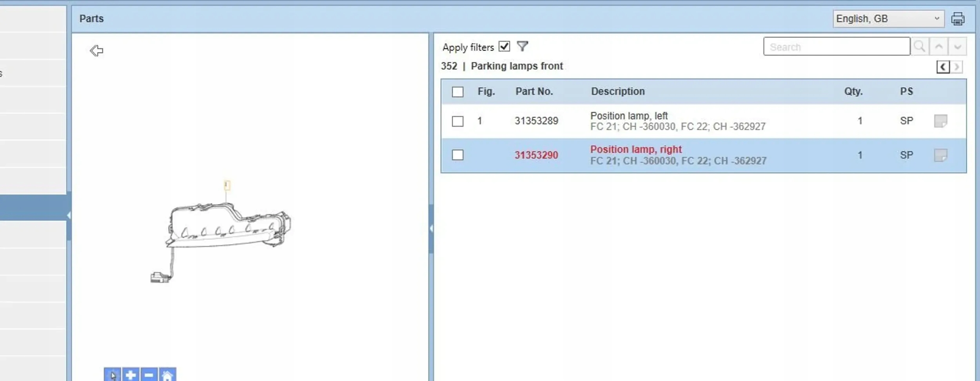Image resolution: width=980 pixels, height=381 pixels.
Task: Tick the select-all checkbox in table header
Action: click(x=457, y=92)
